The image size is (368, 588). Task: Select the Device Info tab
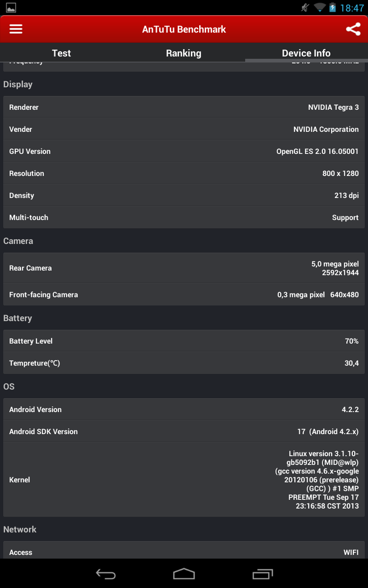coord(306,53)
